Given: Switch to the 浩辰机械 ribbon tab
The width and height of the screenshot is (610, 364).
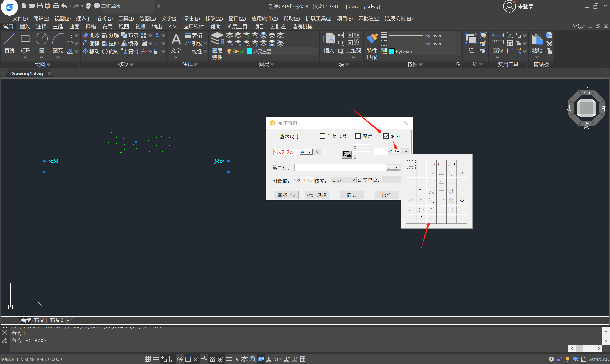Looking at the screenshot, I should point(302,27).
